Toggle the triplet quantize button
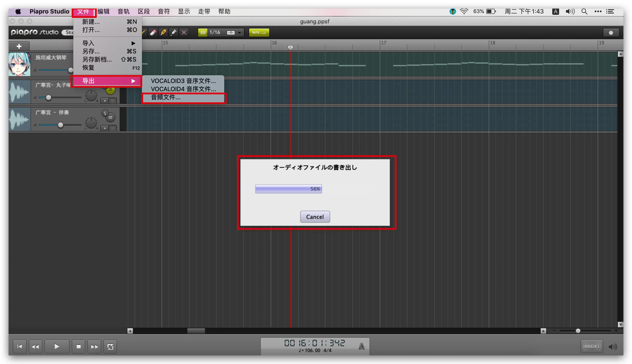 pos(230,33)
